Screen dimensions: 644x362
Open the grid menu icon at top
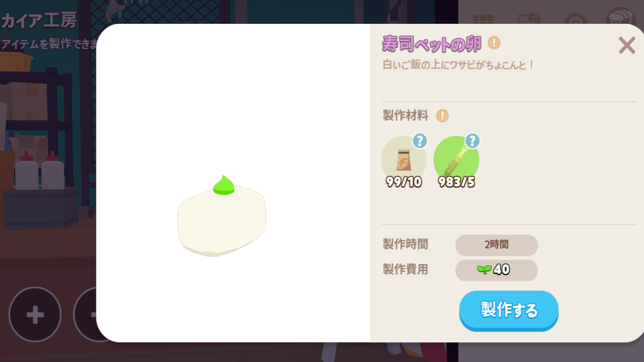483,18
